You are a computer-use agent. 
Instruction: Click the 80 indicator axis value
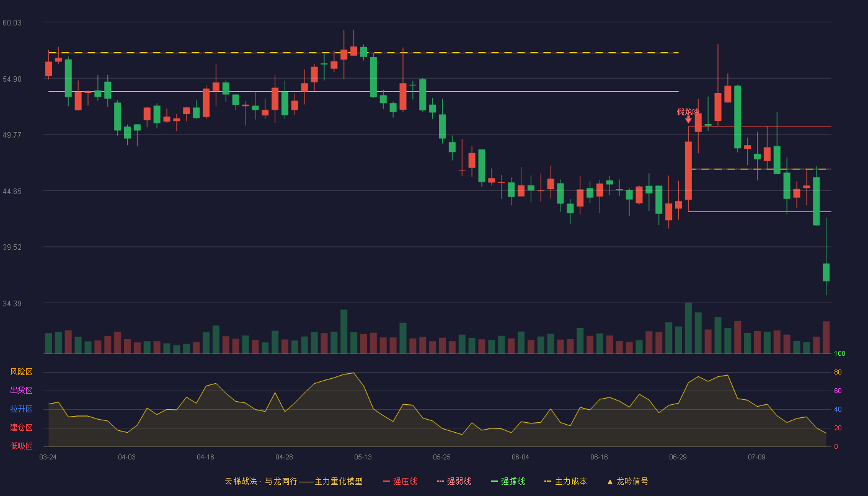838,372
